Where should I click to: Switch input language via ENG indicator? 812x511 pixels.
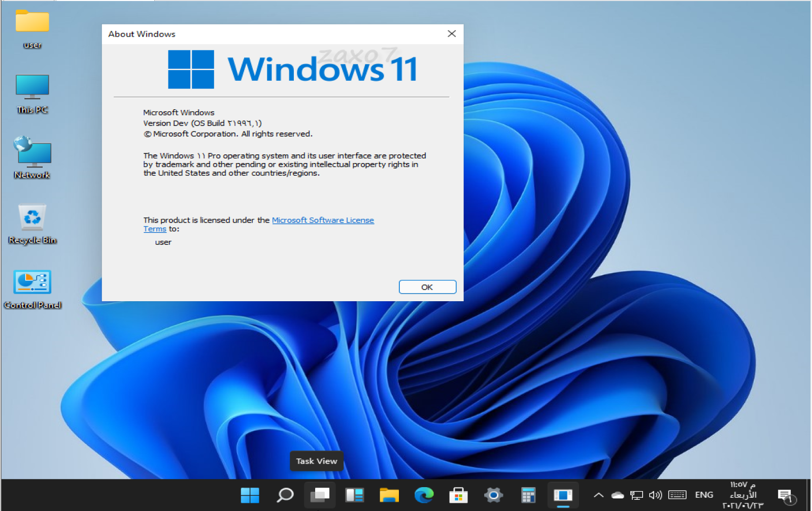[704, 495]
